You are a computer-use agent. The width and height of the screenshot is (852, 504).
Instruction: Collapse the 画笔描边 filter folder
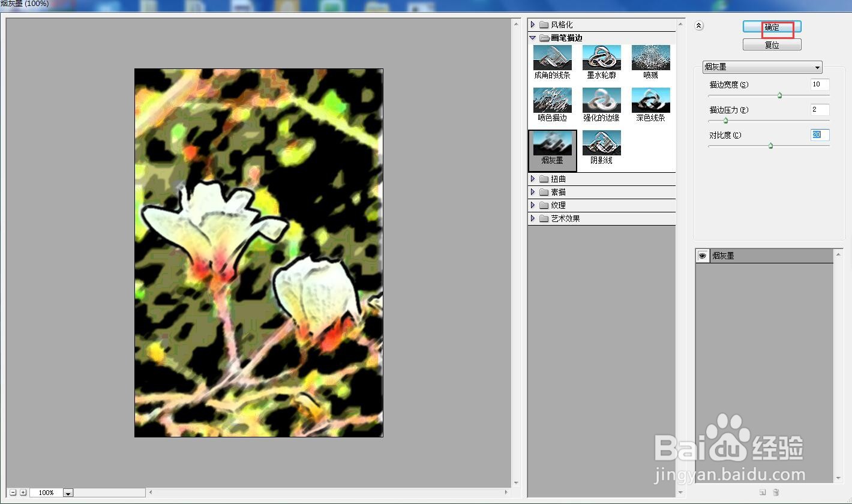533,38
